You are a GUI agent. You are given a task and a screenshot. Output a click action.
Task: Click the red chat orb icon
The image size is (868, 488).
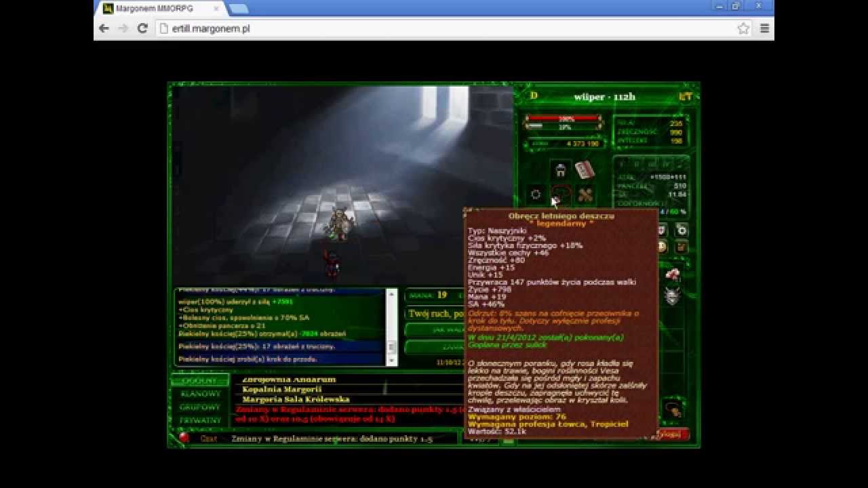click(x=184, y=438)
